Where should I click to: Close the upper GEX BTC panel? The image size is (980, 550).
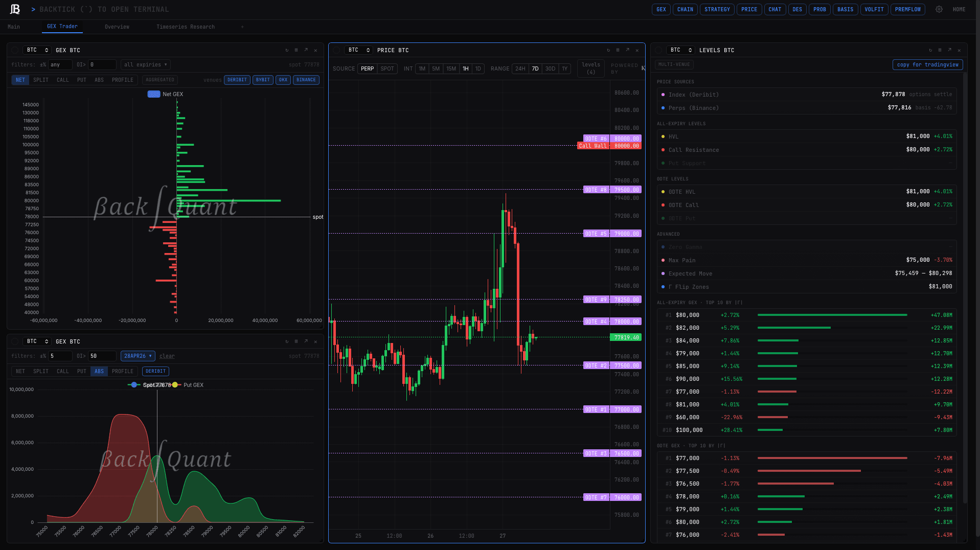(x=315, y=50)
